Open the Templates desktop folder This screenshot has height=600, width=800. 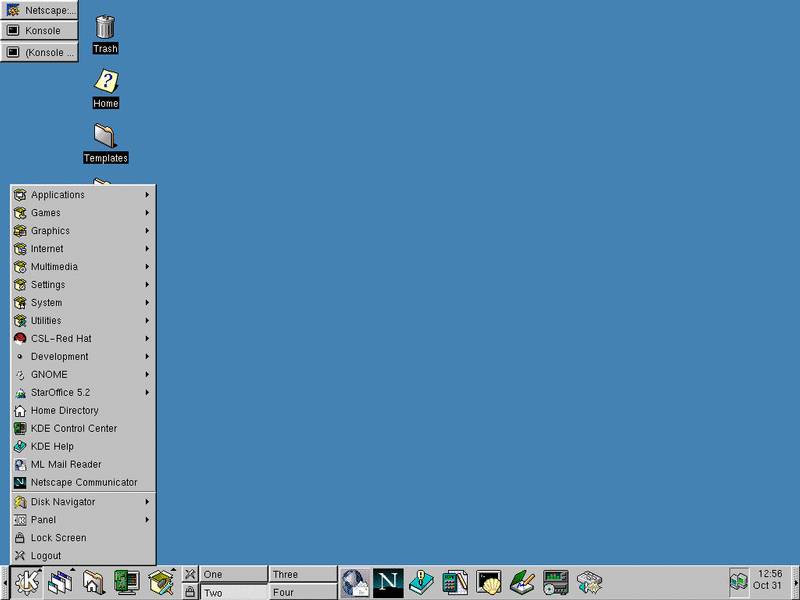click(106, 143)
